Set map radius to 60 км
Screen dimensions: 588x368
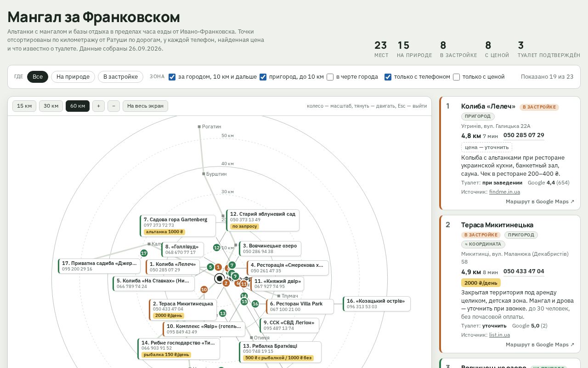(x=78, y=106)
